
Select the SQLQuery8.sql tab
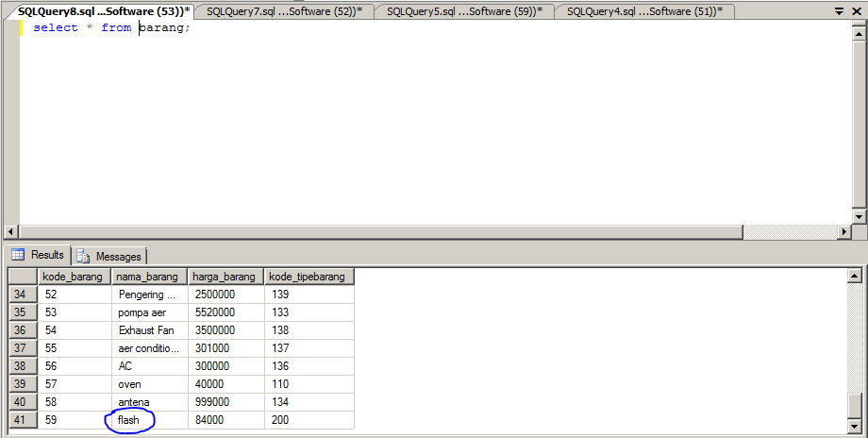(x=104, y=11)
